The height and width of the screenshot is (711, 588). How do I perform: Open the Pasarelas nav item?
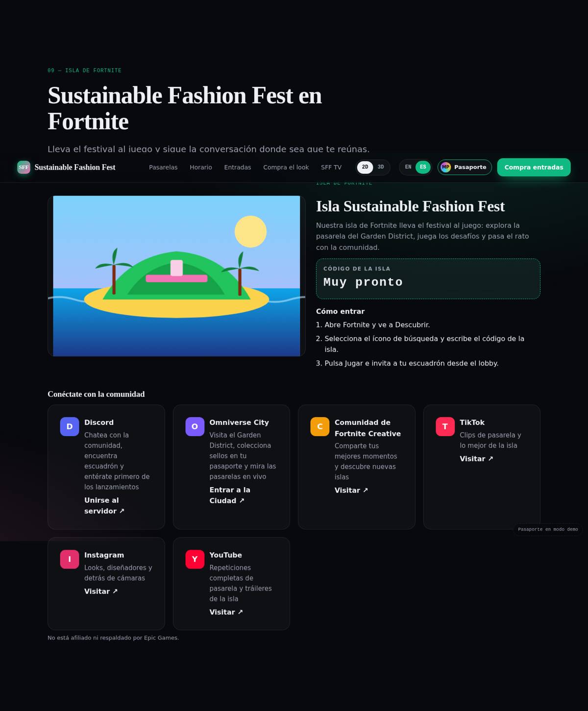[163, 168]
